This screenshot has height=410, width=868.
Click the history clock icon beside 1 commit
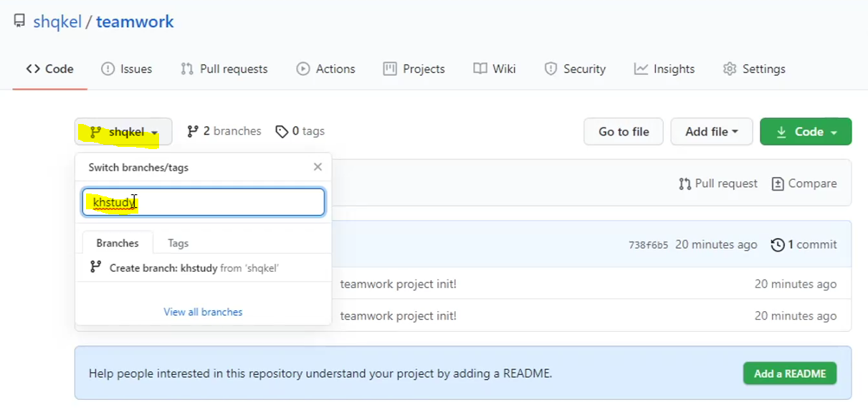(778, 245)
